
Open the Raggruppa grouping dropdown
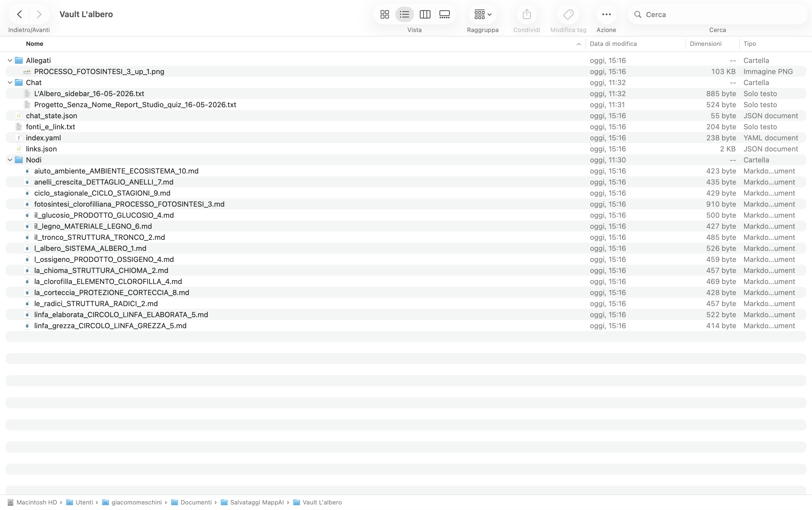[483, 14]
